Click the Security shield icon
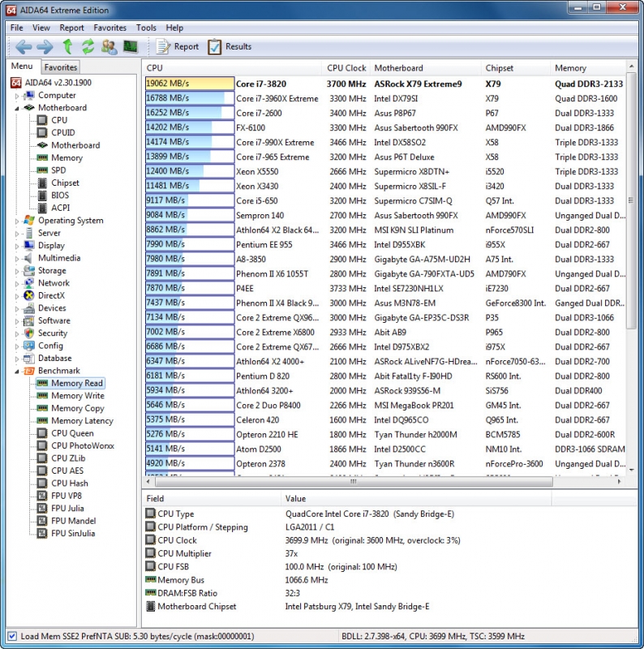 click(29, 333)
